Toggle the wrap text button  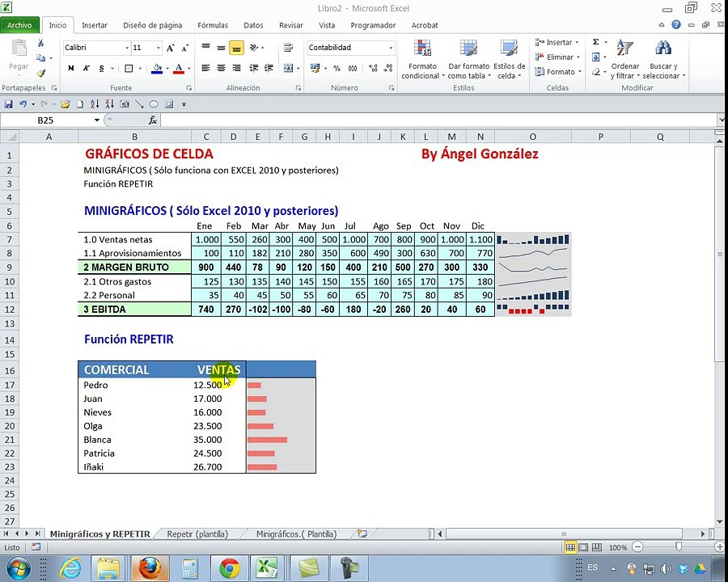pyautogui.click(x=288, y=48)
